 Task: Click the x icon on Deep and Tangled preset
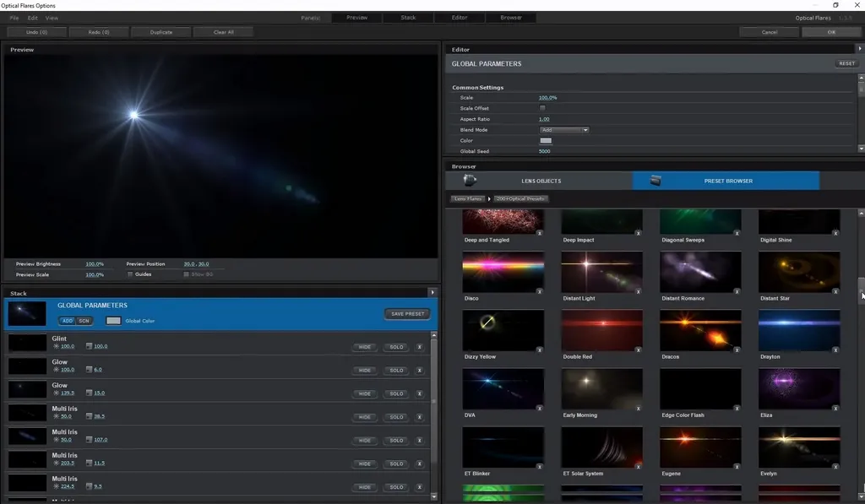coord(540,233)
